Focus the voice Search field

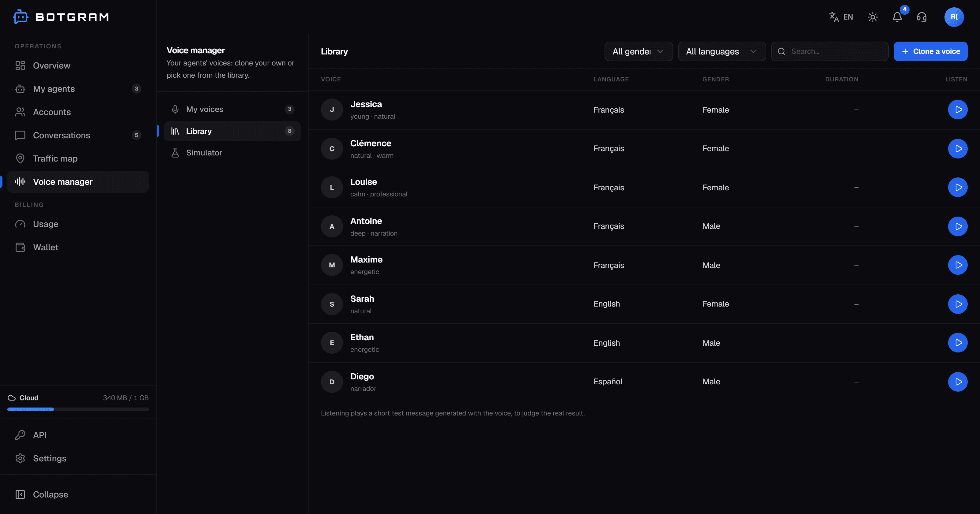point(829,51)
